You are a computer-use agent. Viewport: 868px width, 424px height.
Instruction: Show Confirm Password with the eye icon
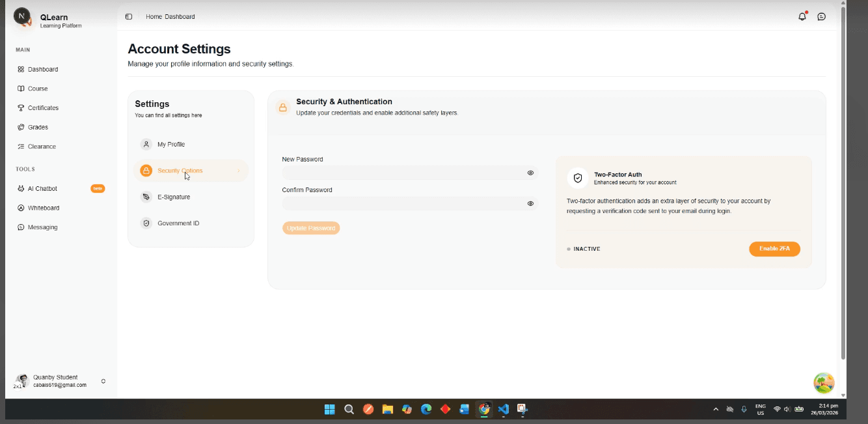point(530,203)
